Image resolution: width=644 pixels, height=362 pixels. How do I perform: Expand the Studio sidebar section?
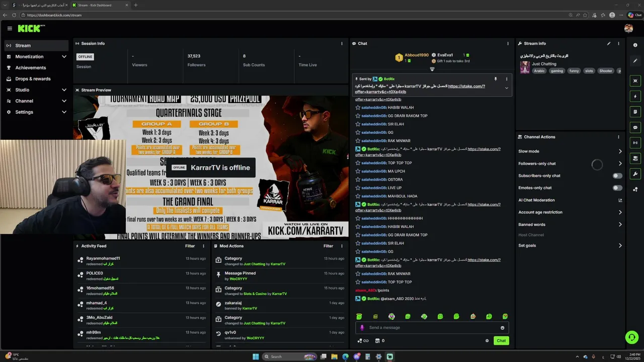click(64, 90)
